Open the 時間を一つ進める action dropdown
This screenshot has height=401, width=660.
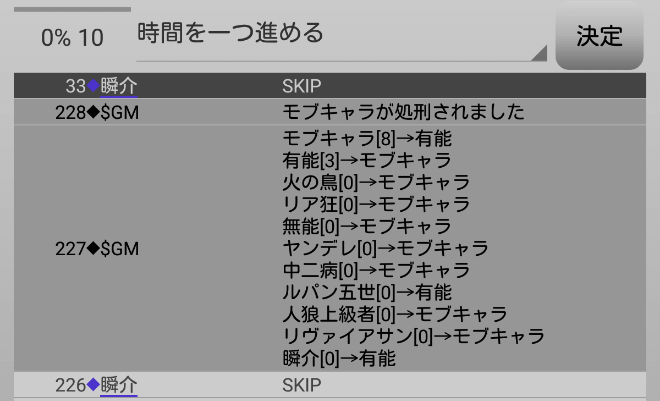[x=340, y=34]
